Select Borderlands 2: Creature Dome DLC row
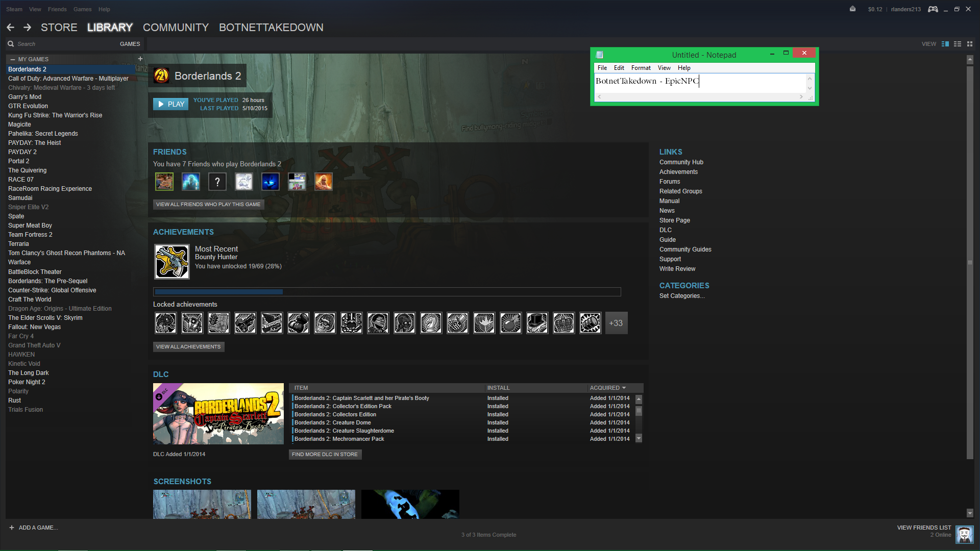 coord(463,422)
